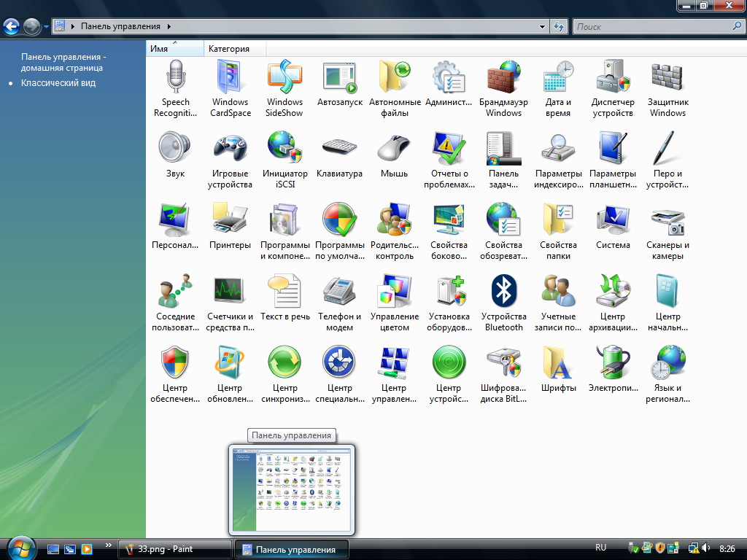The height and width of the screenshot is (560, 747).
Task: Open Программы и компоненты icon
Action: click(x=285, y=219)
